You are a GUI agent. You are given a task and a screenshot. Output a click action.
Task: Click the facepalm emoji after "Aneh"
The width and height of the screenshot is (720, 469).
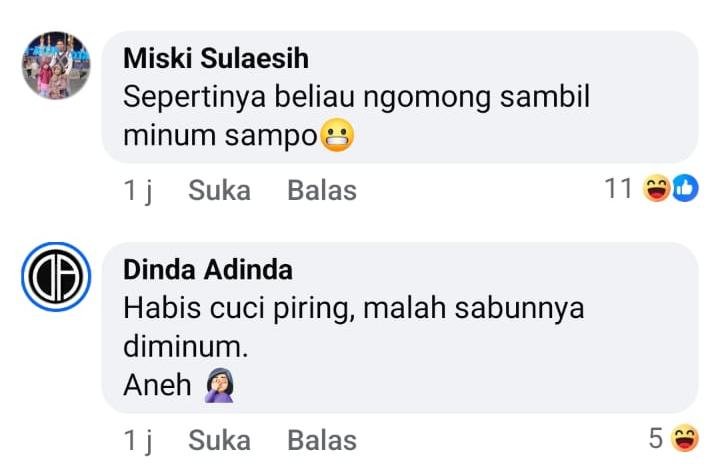(219, 385)
